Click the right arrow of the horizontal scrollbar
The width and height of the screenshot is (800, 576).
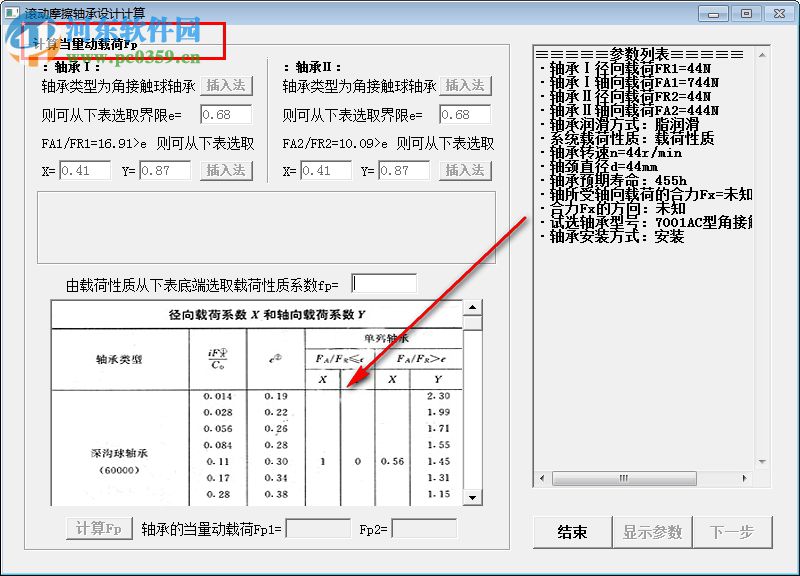[x=744, y=477]
